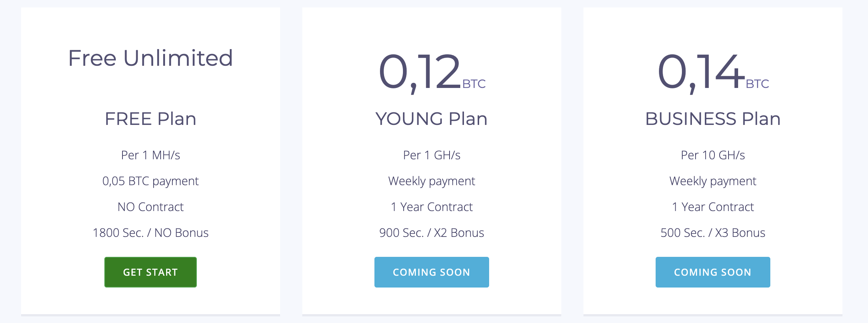Screen dimensions: 868x323
Task: Click the 0,12 BTC price
Action: coord(431,73)
